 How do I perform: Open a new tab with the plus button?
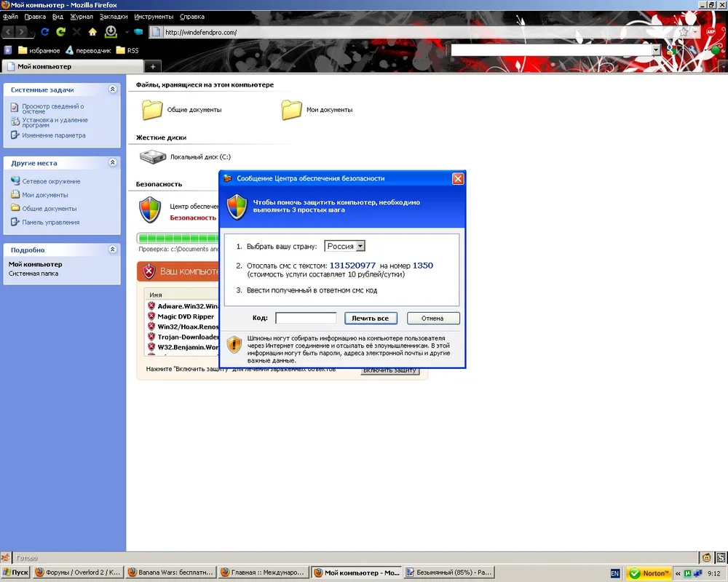click(153, 66)
